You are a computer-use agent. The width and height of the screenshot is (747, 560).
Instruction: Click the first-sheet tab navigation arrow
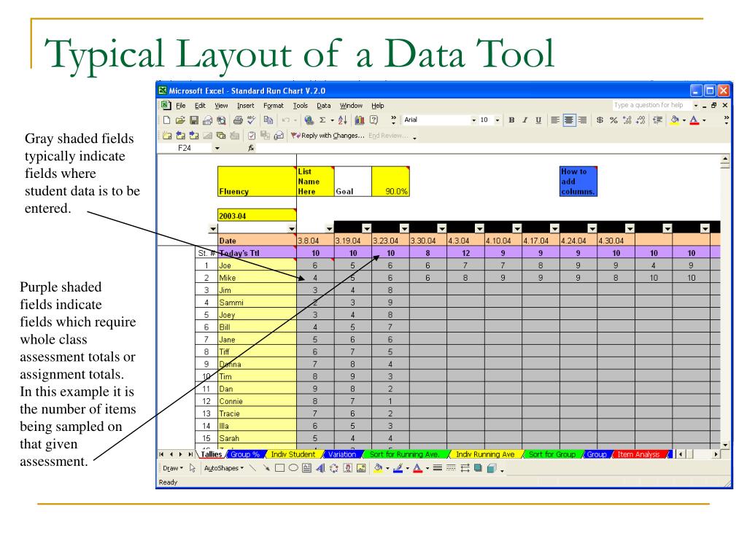[161, 454]
